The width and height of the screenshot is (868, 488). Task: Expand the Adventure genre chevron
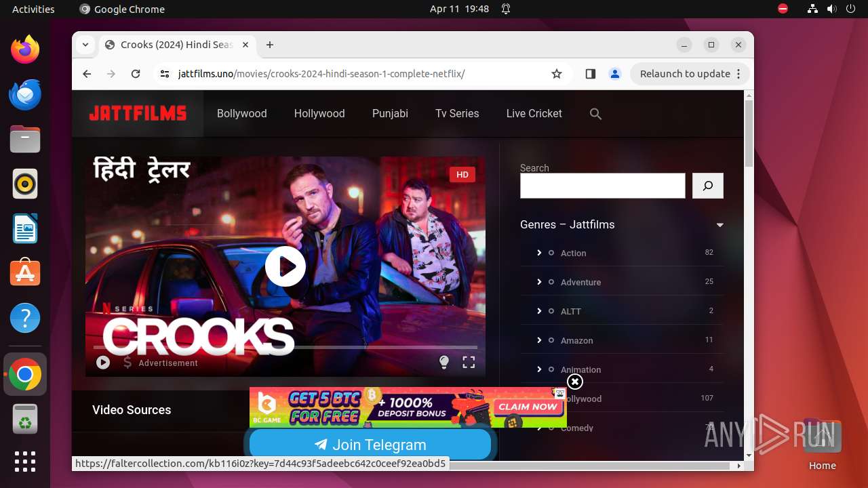click(539, 282)
